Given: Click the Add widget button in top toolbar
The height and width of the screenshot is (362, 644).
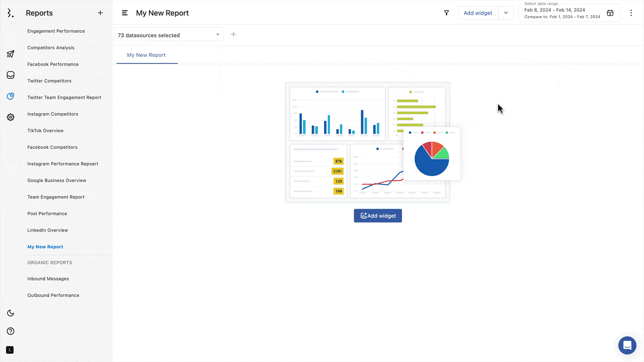Looking at the screenshot, I should coord(477,13).
